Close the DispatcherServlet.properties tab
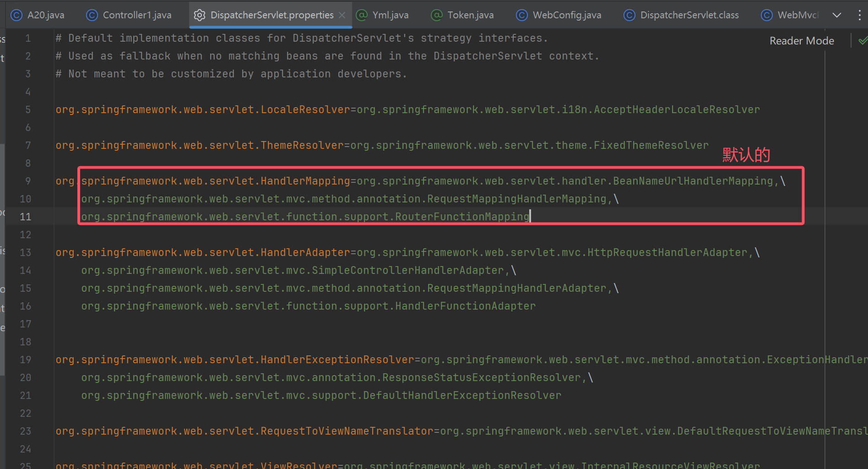The height and width of the screenshot is (469, 868). pos(342,15)
